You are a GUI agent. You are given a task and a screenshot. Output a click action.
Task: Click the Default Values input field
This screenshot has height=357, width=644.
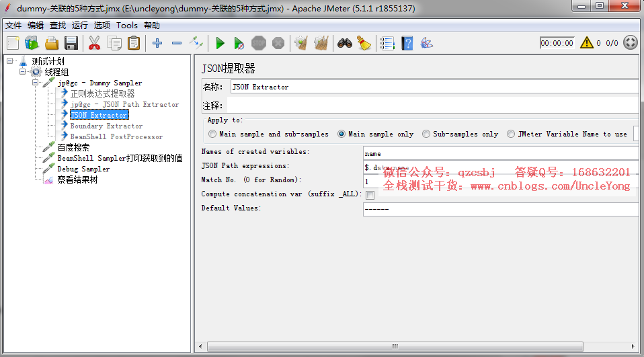[x=501, y=209]
